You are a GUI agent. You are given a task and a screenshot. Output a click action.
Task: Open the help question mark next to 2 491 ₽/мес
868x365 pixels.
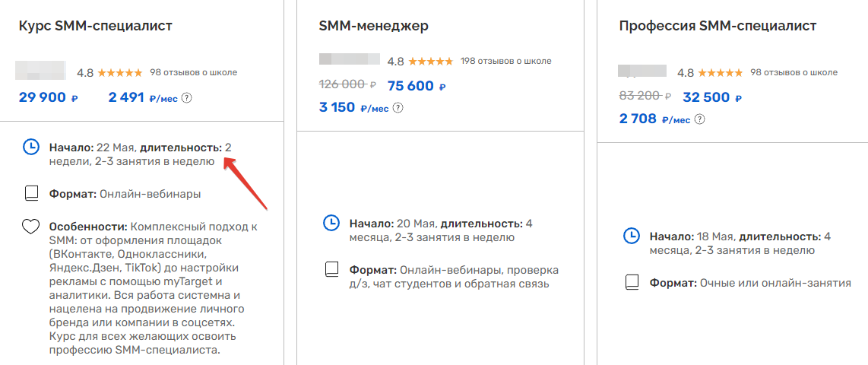[187, 97]
